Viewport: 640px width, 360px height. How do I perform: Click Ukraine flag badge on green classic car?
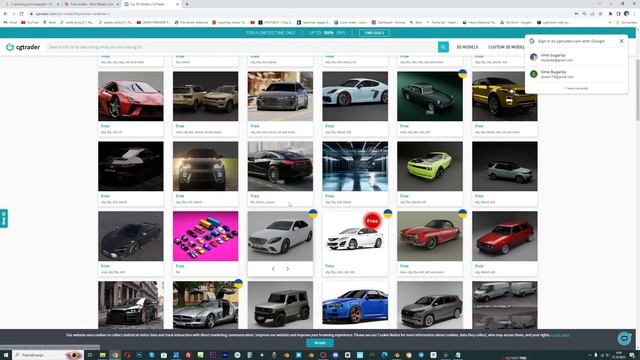point(462,73)
